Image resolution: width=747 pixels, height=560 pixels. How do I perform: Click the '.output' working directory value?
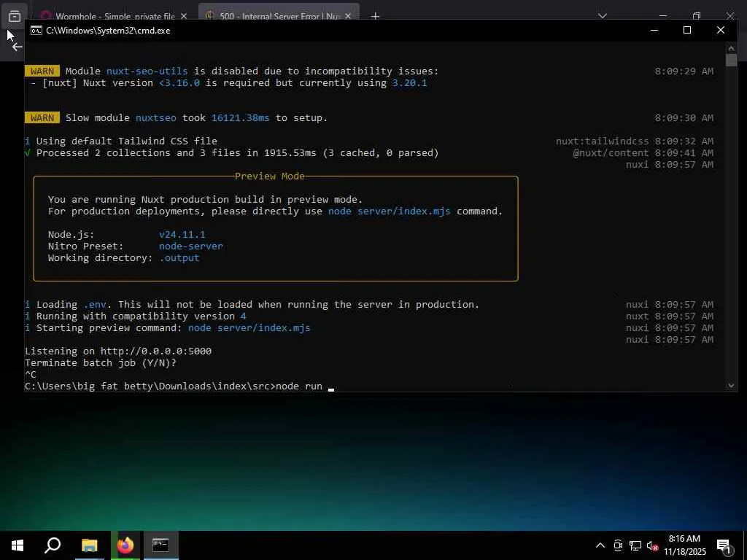coord(179,257)
